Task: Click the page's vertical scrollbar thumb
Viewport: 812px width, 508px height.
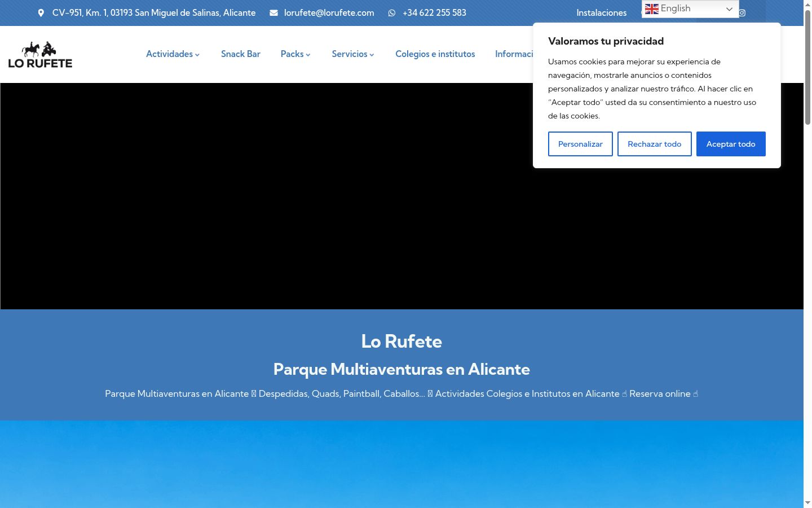Action: click(x=807, y=68)
